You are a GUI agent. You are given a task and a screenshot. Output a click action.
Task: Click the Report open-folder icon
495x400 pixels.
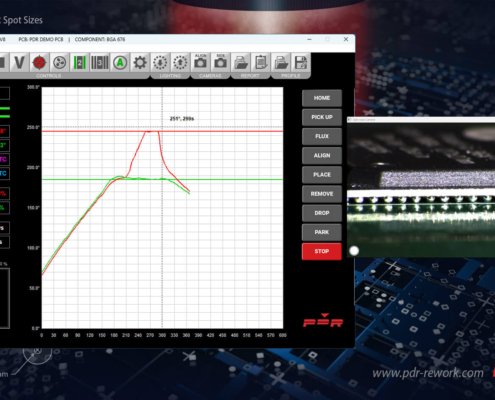241,62
